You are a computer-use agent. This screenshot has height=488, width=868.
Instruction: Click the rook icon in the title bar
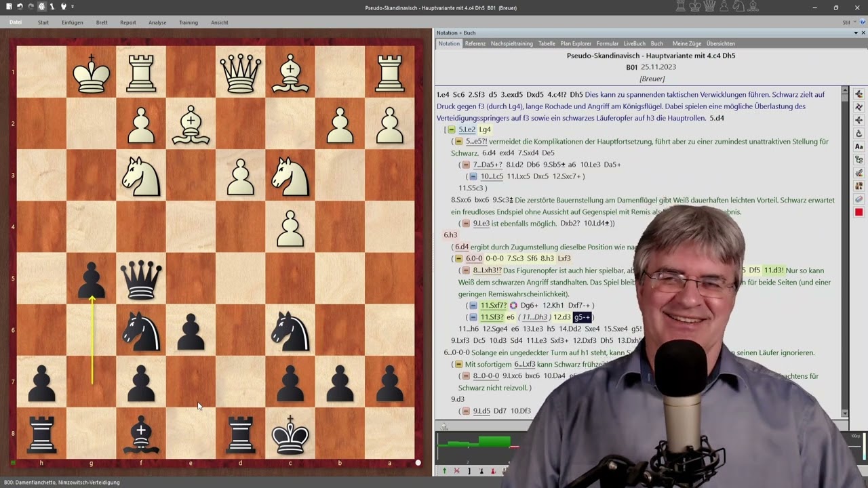click(x=679, y=7)
